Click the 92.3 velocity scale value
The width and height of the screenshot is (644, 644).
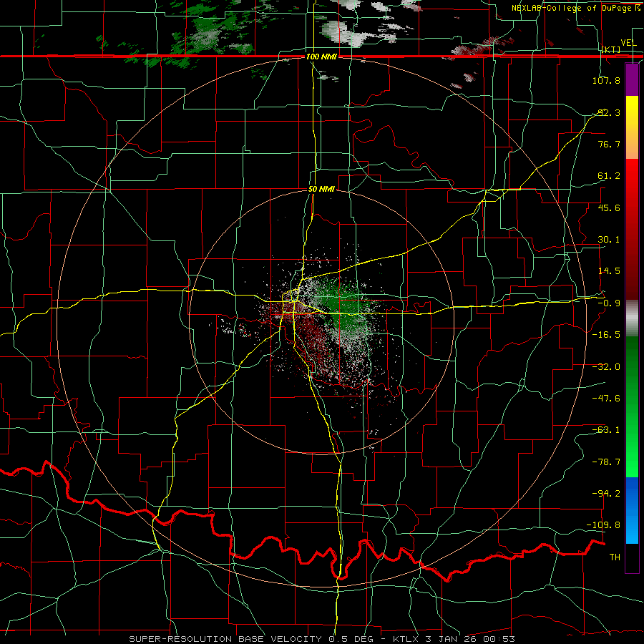point(609,112)
